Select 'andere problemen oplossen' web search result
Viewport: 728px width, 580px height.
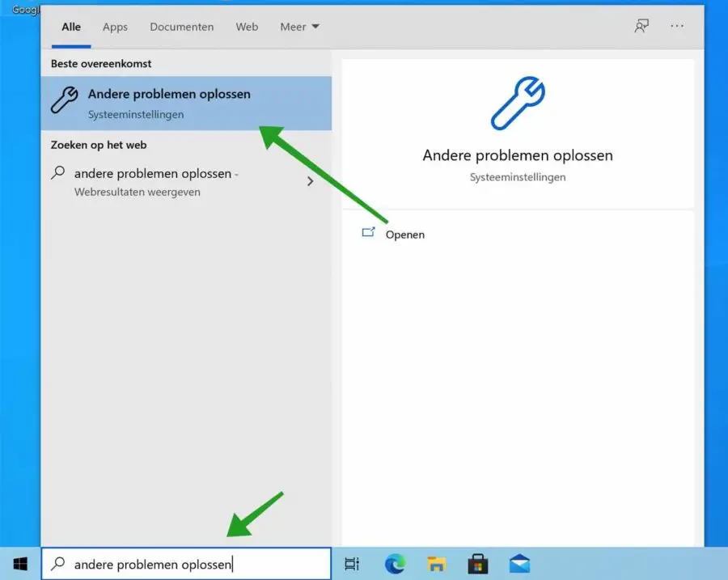pos(186,181)
